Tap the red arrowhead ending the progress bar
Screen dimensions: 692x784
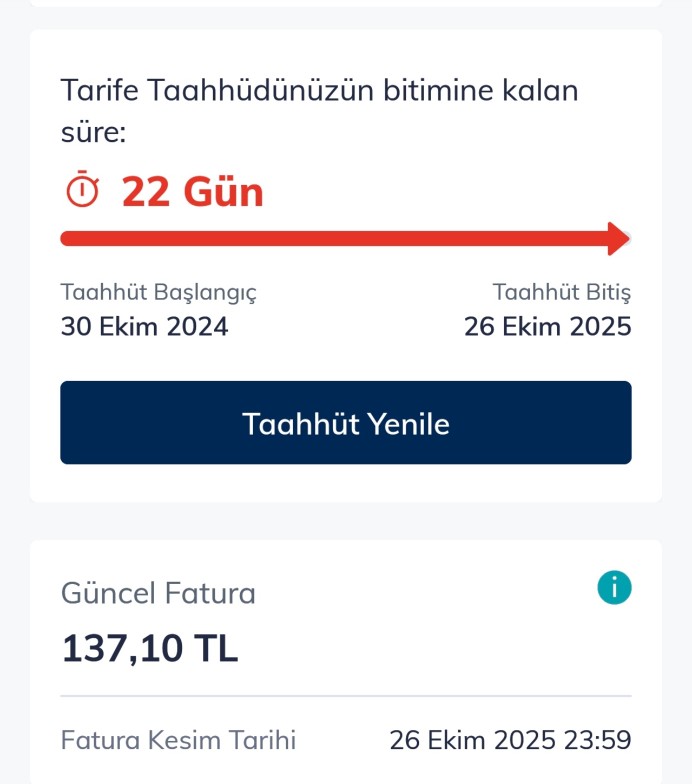[x=618, y=238]
